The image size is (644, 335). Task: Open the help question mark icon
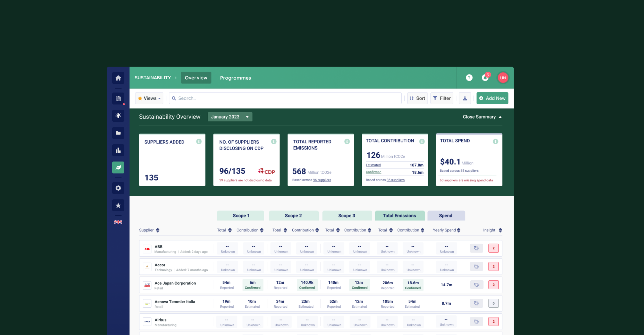(469, 78)
